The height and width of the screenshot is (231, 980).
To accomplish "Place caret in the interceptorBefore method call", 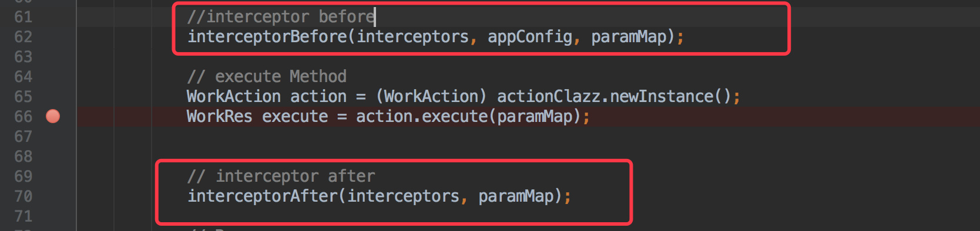I will pyautogui.click(x=267, y=37).
